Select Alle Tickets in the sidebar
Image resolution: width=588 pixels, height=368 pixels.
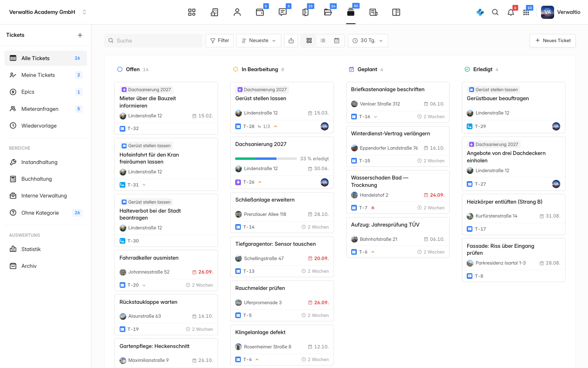pos(46,58)
